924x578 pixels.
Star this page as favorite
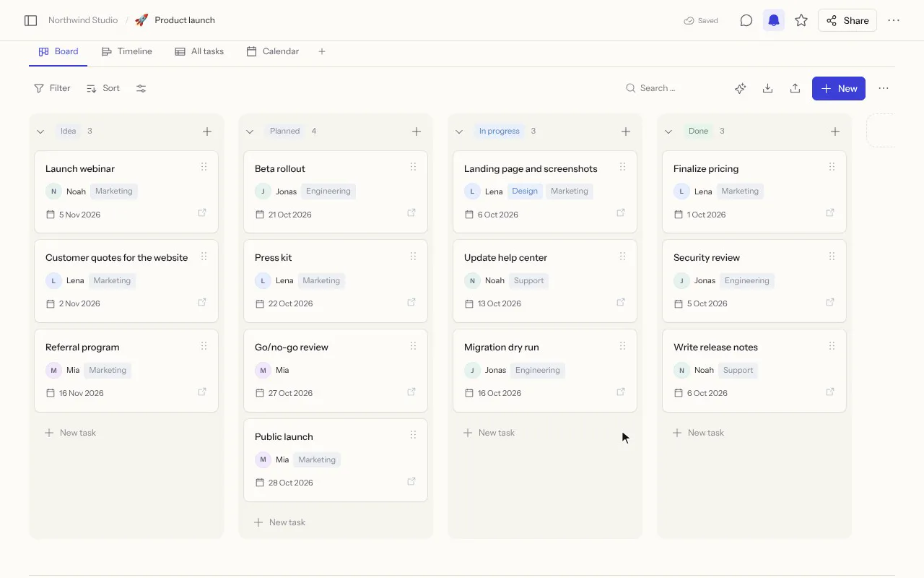pyautogui.click(x=801, y=20)
